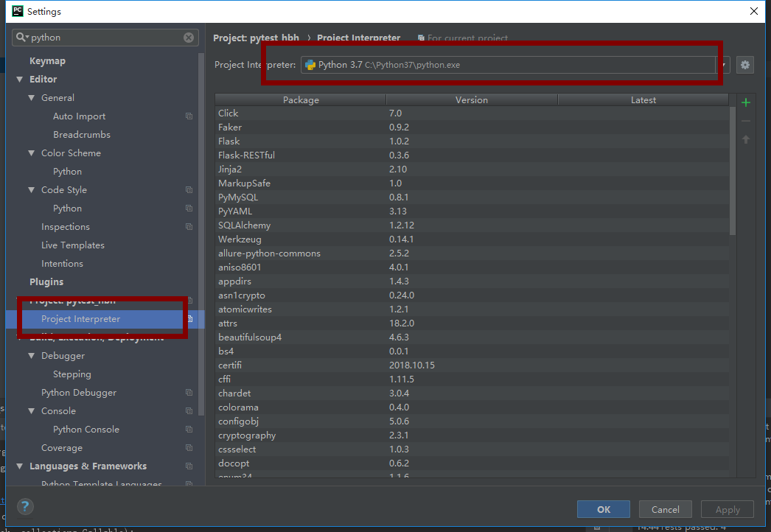Click copy icon beside Console
The image size is (771, 532).
(189, 411)
